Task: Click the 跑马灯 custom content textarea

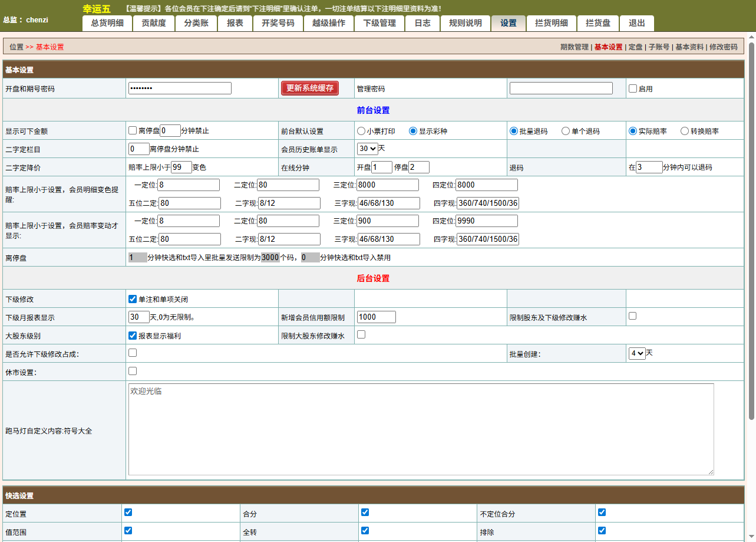Action: click(421, 429)
